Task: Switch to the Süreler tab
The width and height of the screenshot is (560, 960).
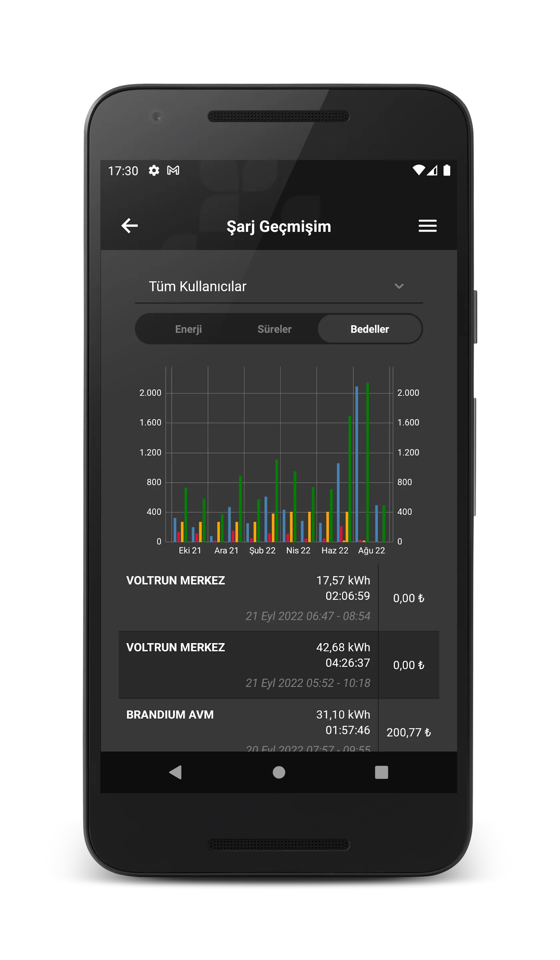Action: [275, 330]
